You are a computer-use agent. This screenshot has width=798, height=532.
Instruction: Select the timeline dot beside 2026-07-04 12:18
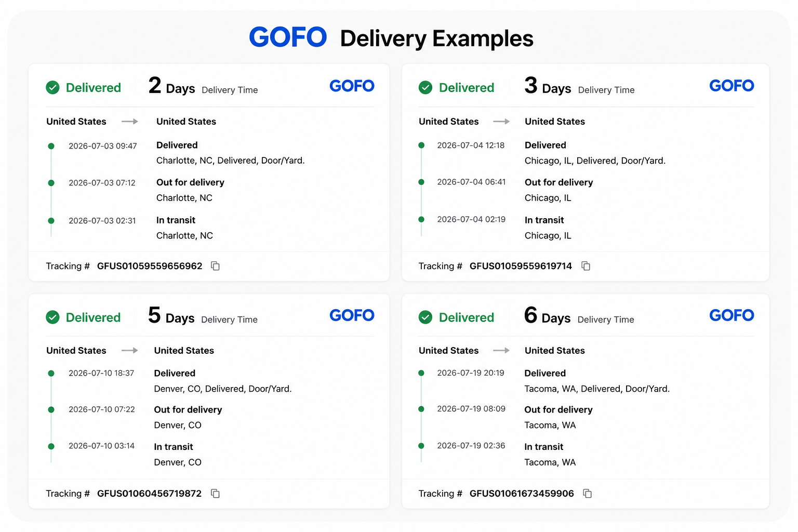[x=421, y=145]
